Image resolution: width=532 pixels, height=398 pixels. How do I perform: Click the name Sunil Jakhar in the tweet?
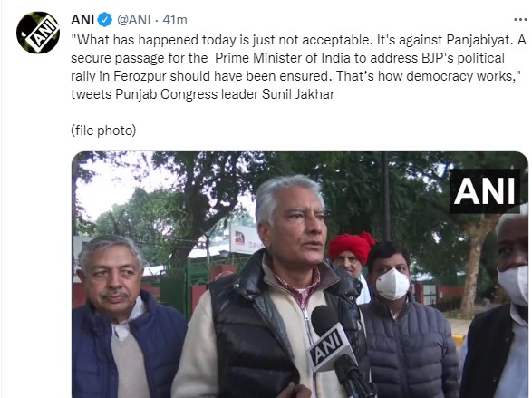click(x=298, y=94)
